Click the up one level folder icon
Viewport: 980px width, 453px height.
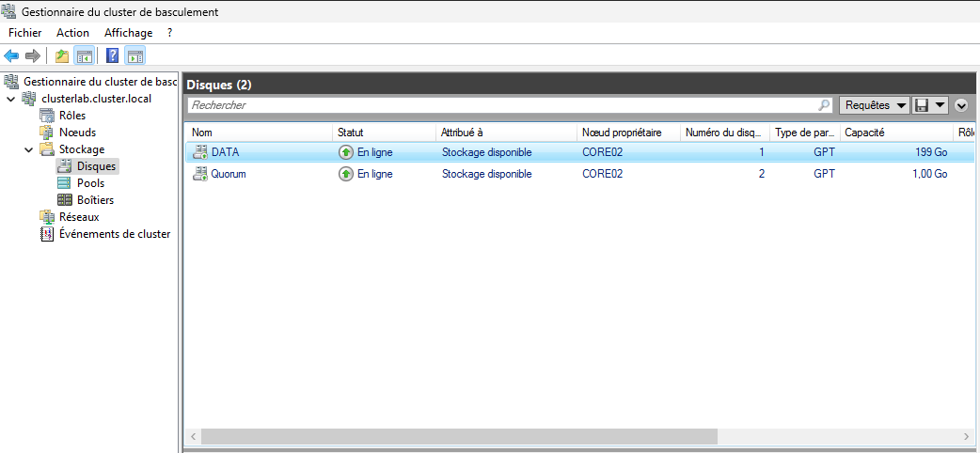62,56
